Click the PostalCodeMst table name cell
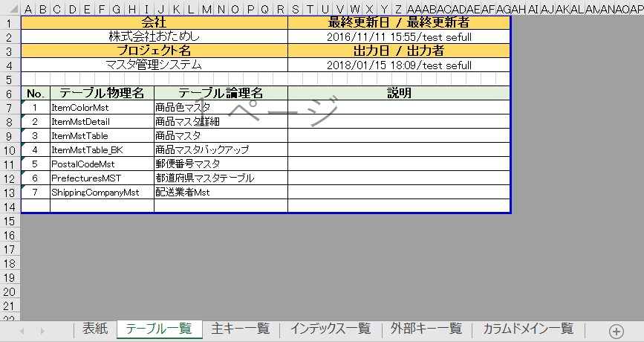The width and height of the screenshot is (644, 342). tap(102, 164)
